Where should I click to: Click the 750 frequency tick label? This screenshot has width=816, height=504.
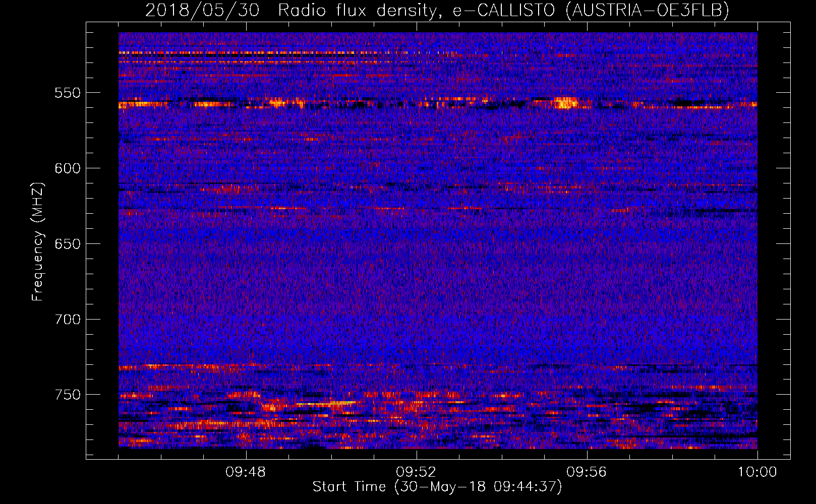coord(68,395)
